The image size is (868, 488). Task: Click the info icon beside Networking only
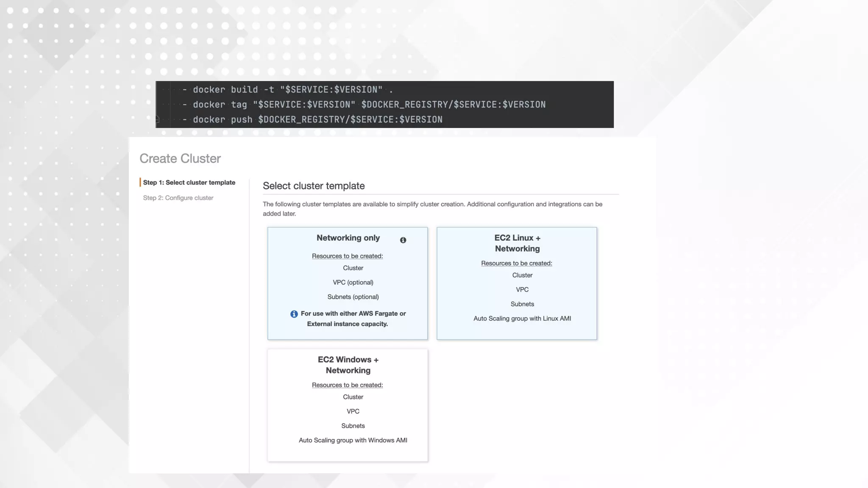[403, 240]
